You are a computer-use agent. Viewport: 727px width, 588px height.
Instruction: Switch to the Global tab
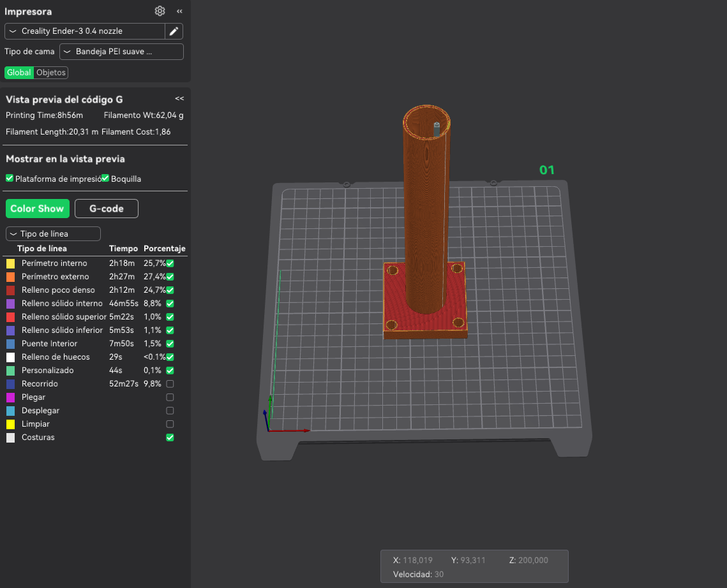click(x=19, y=72)
